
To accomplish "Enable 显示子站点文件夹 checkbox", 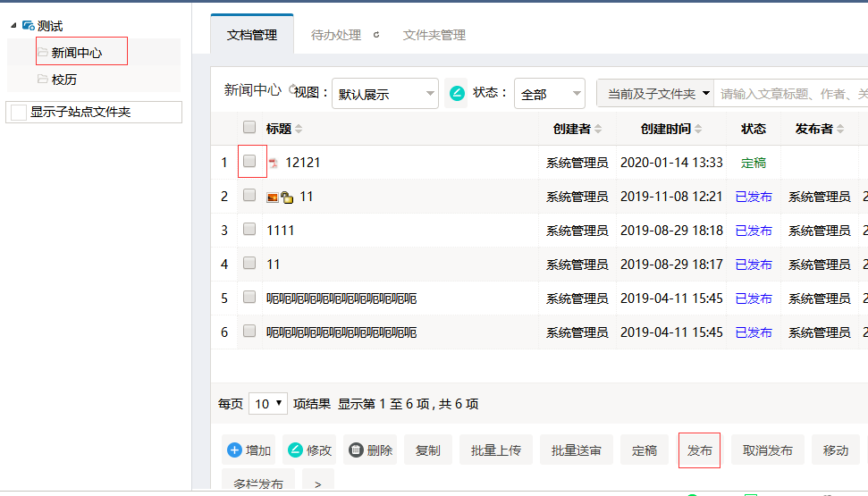I will (18, 113).
